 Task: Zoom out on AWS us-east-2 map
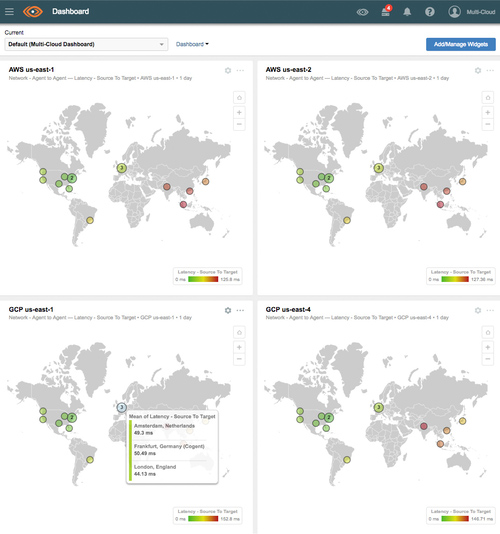488,124
